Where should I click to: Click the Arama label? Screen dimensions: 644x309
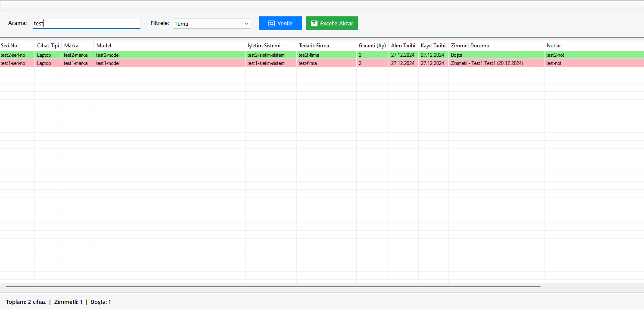click(18, 23)
